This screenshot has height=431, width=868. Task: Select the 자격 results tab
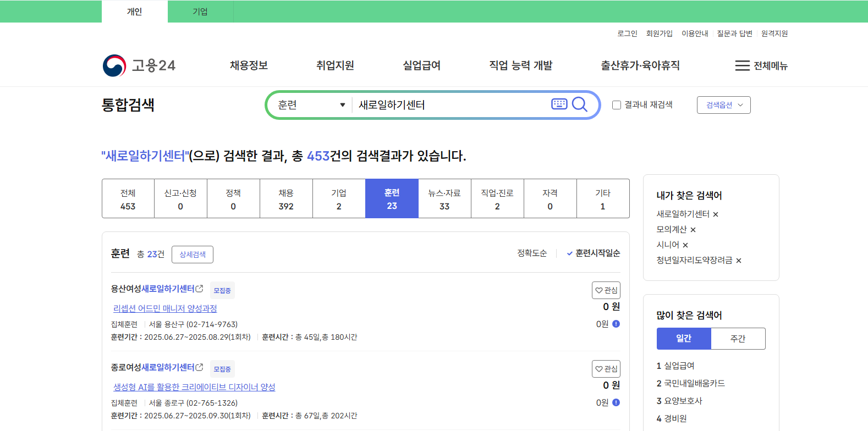tap(550, 199)
